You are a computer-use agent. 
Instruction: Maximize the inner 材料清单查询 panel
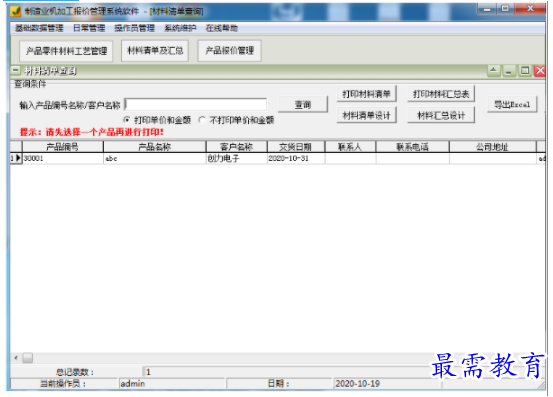pos(525,71)
